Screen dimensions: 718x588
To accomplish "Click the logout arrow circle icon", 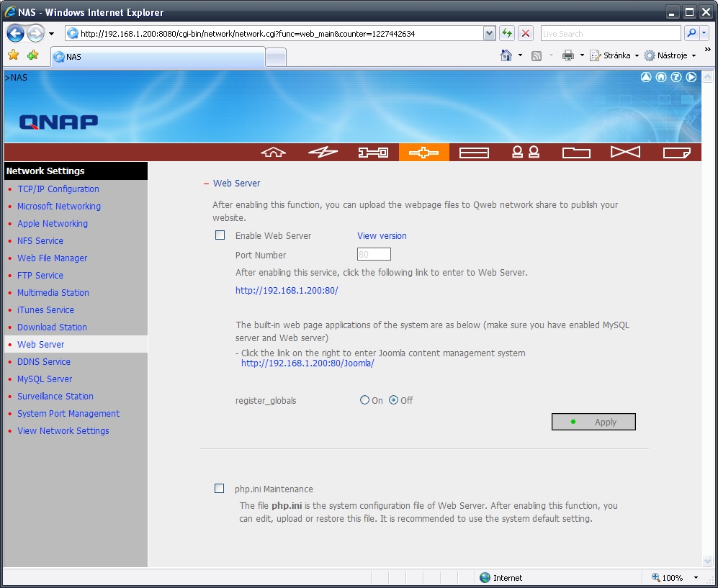I will point(691,77).
